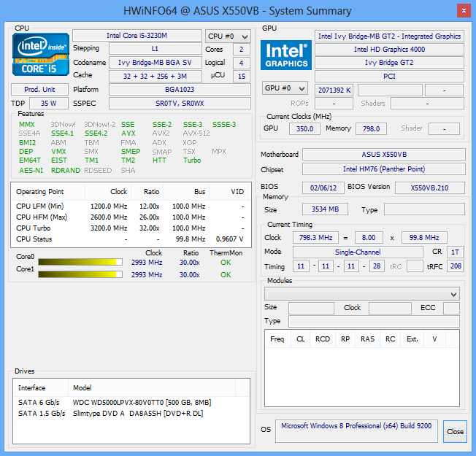
Task: Click the Intel Graphics logo
Action: pyautogui.click(x=286, y=55)
